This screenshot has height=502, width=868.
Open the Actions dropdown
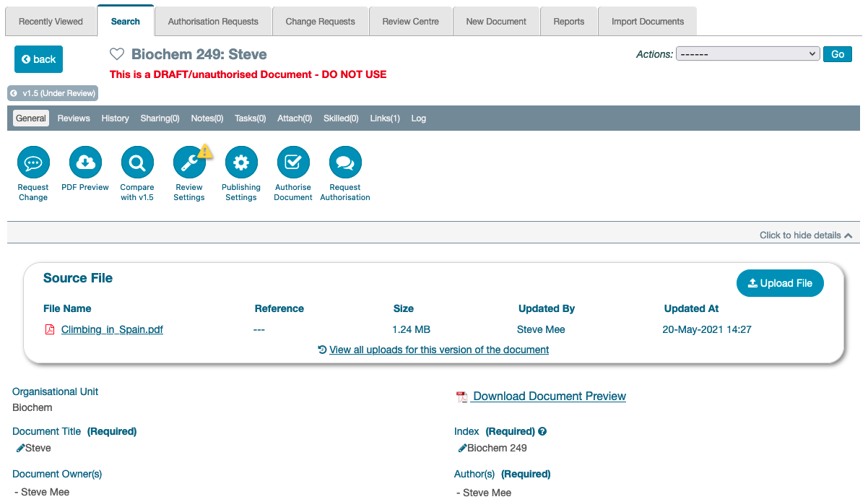(747, 54)
